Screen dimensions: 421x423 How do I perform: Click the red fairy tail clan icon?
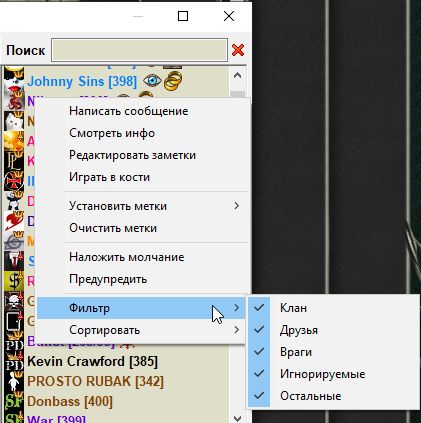click(x=14, y=221)
